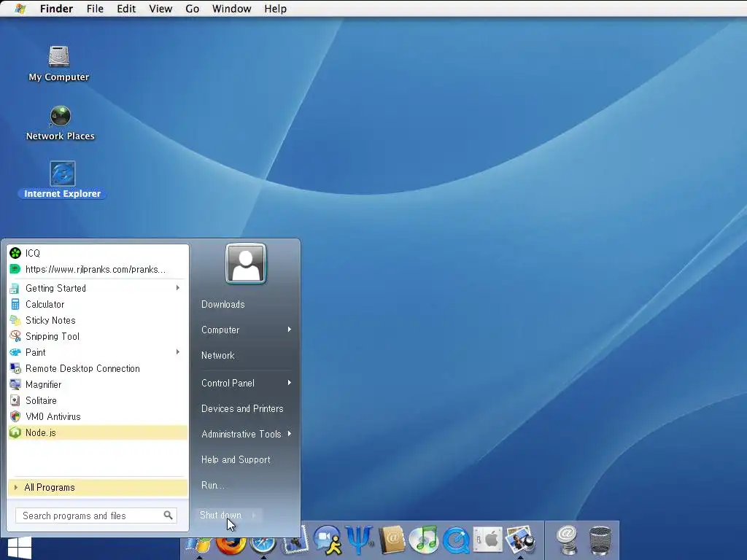This screenshot has width=747, height=560.
Task: Open the My Computer desktop icon
Action: 58,63
